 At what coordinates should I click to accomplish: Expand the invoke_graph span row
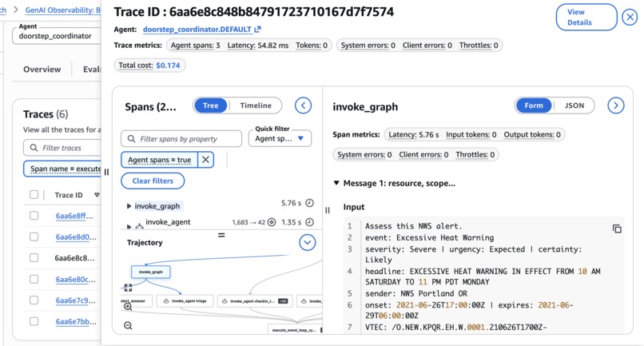coord(129,206)
